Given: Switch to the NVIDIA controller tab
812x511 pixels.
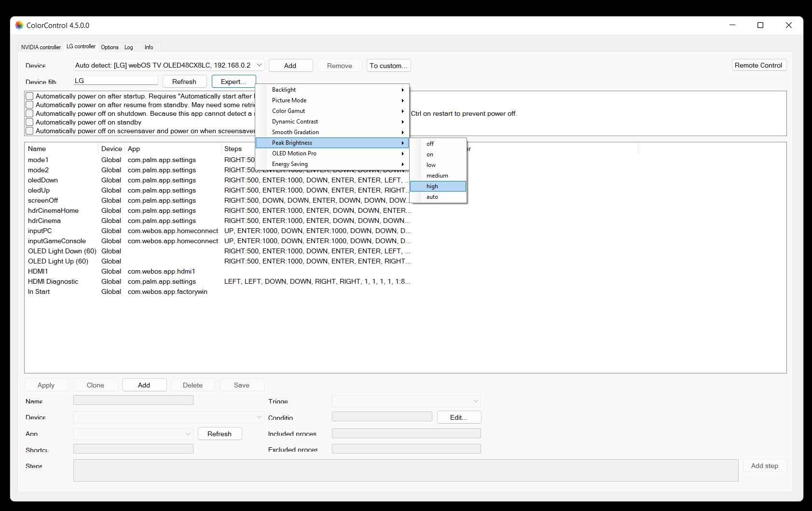Looking at the screenshot, I should (41, 47).
